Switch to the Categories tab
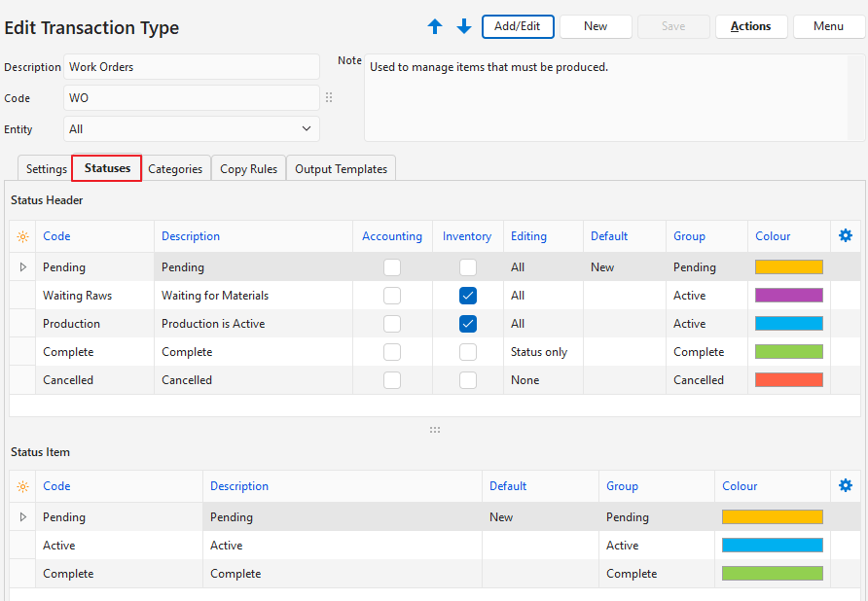This screenshot has width=868, height=601. pyautogui.click(x=175, y=169)
